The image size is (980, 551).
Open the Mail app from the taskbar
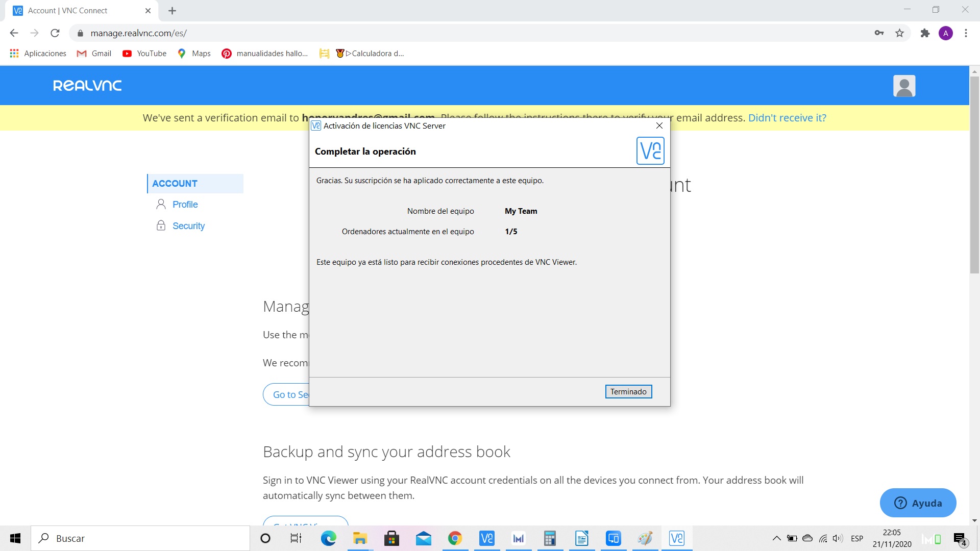(423, 538)
